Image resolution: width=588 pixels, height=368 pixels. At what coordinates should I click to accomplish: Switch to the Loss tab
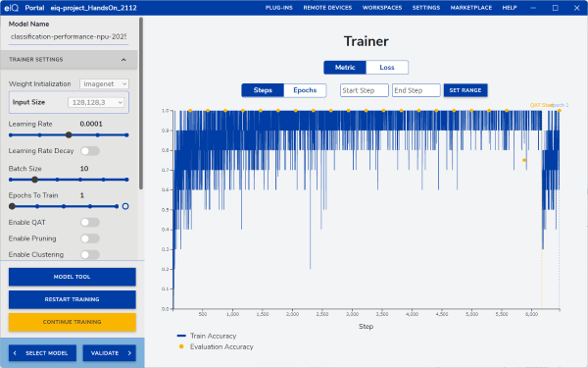(387, 67)
